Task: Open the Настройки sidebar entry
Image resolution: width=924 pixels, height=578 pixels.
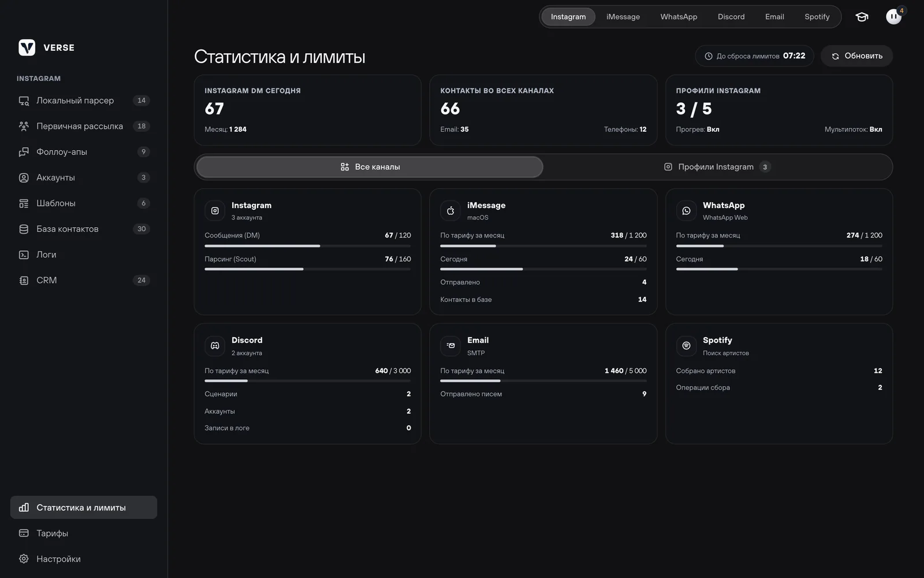Action: click(x=84, y=559)
